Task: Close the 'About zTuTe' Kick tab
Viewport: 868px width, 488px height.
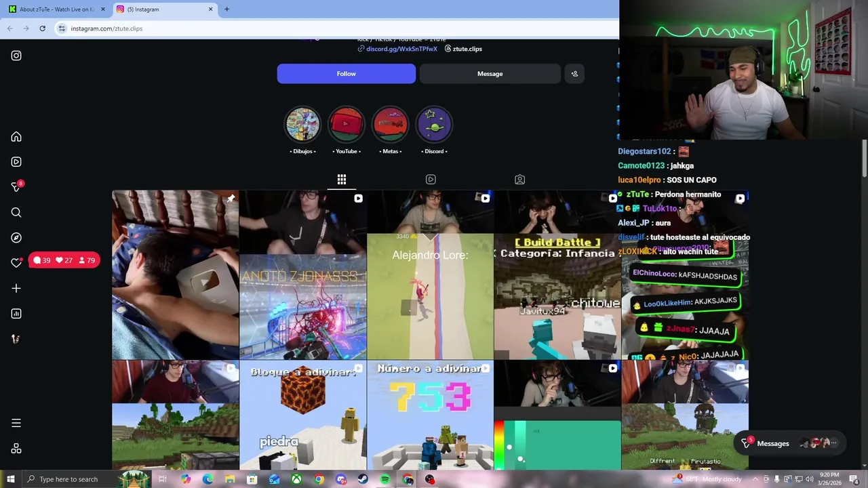Action: [x=103, y=9]
